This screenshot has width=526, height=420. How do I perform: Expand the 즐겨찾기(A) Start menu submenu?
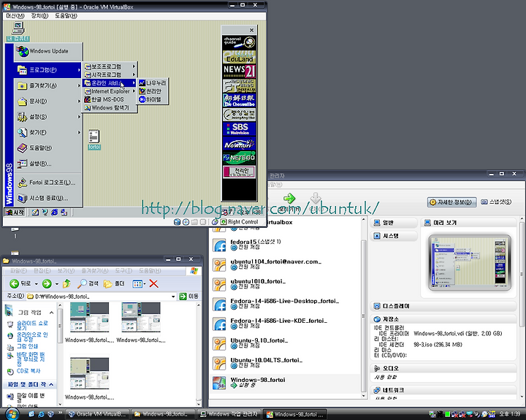49,86
